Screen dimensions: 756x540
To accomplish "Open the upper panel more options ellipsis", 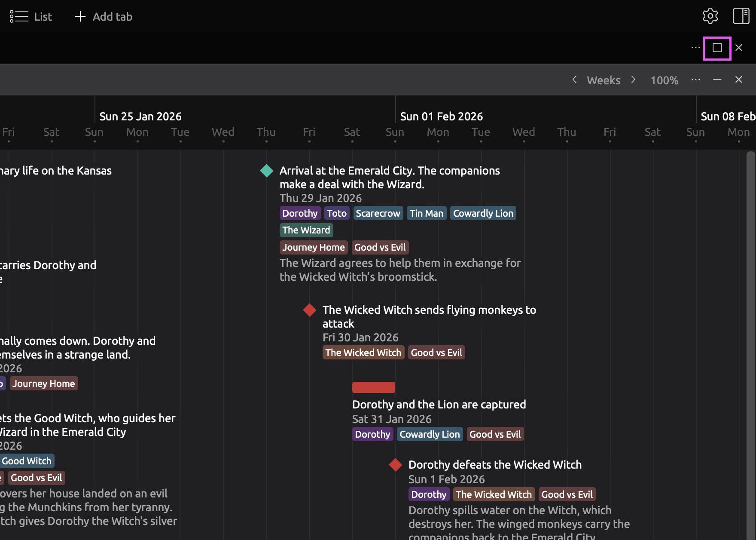I will point(695,48).
